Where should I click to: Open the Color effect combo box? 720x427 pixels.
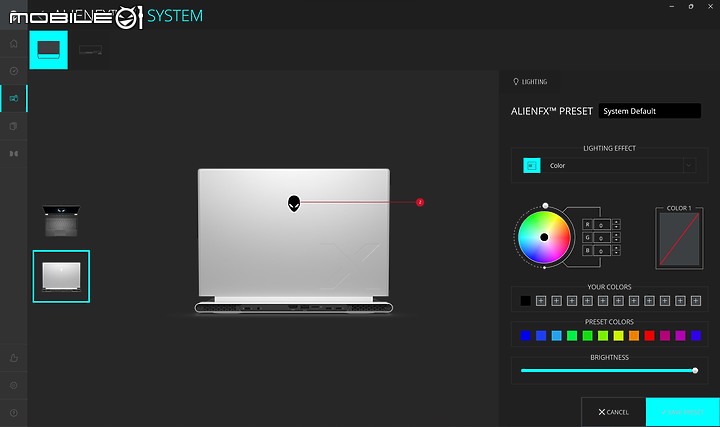point(609,165)
